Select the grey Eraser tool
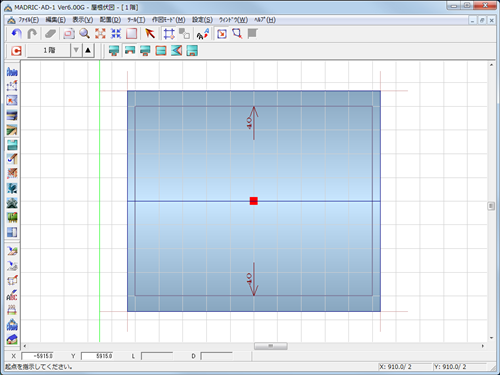The image size is (500, 375). [51, 34]
